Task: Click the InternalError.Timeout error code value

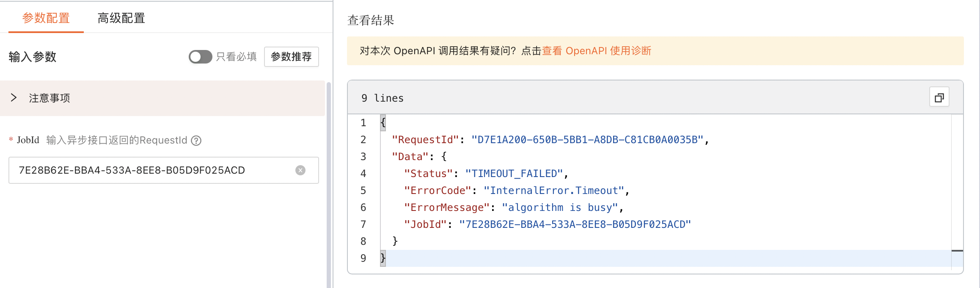Action: pyautogui.click(x=554, y=191)
